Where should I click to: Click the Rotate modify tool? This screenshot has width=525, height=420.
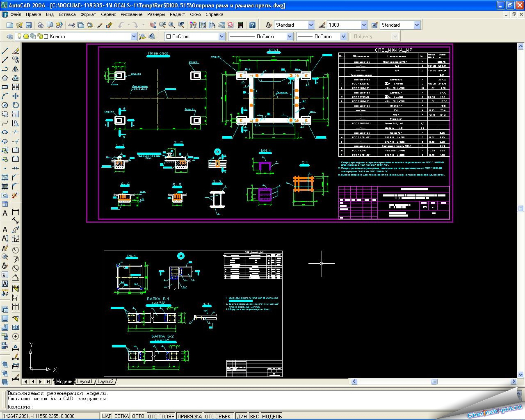tap(16, 105)
